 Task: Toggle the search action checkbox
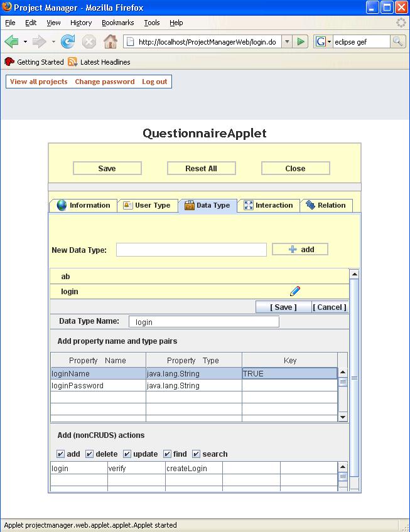point(196,454)
